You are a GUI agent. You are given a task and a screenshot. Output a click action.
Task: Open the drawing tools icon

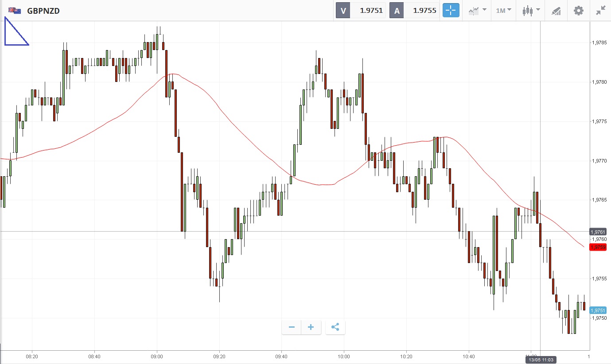(556, 11)
